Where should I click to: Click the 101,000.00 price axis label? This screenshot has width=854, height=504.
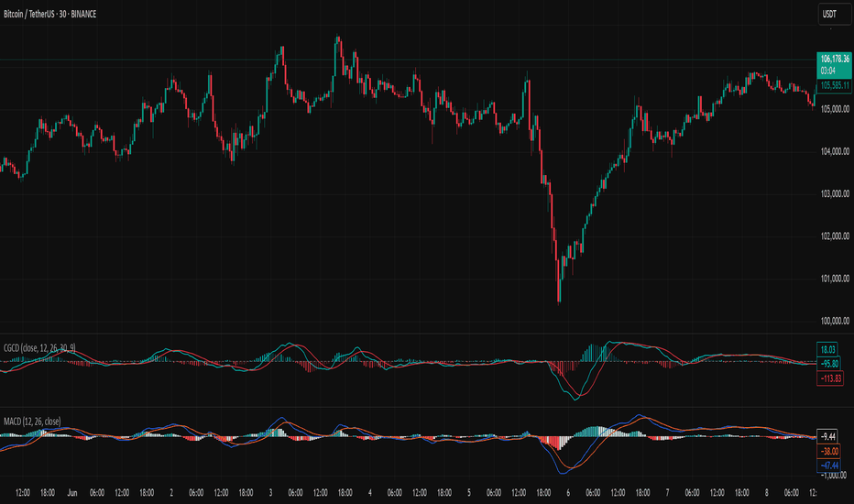(835, 279)
